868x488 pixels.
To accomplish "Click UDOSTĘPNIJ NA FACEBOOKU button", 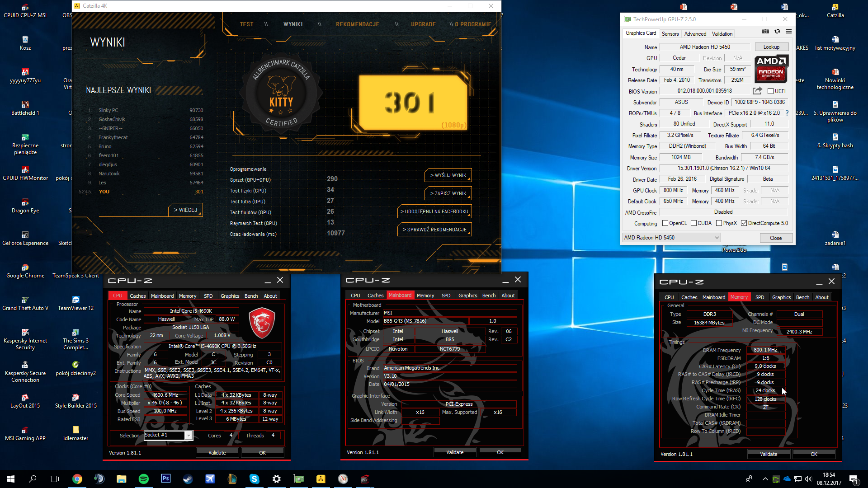I will coord(434,211).
